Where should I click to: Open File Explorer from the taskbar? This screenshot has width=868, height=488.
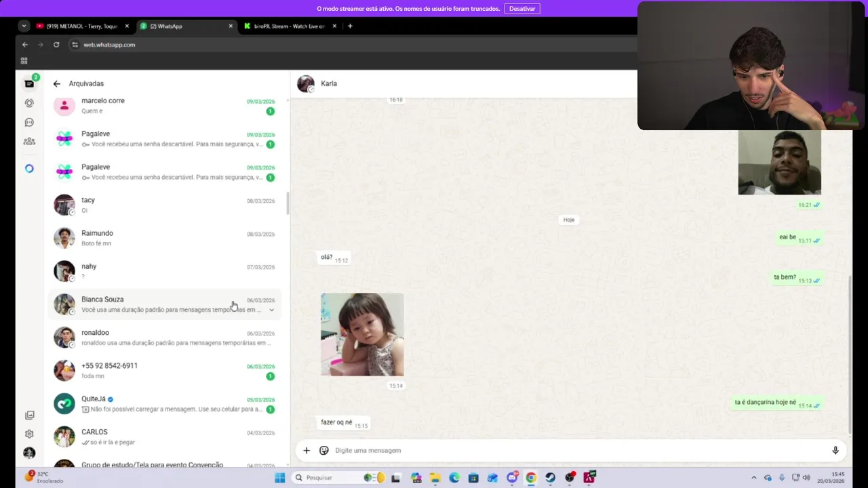pos(435,478)
